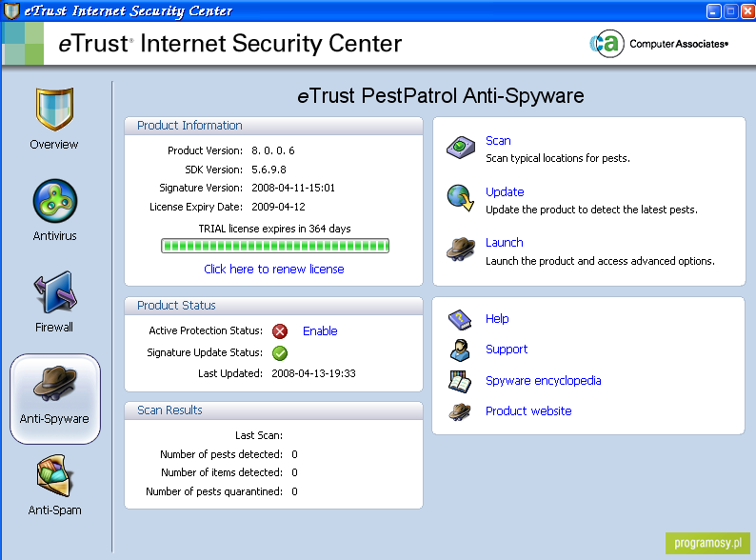Click the trial license progress bar
This screenshot has height=560, width=756.
tap(275, 246)
